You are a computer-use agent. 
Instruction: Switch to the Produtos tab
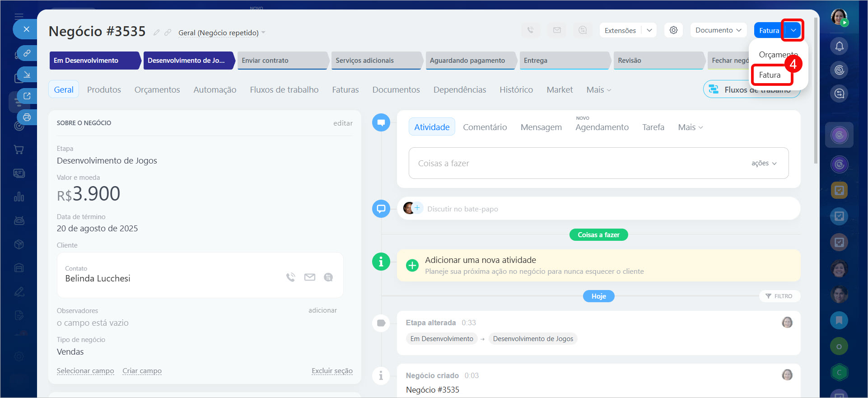[104, 90]
